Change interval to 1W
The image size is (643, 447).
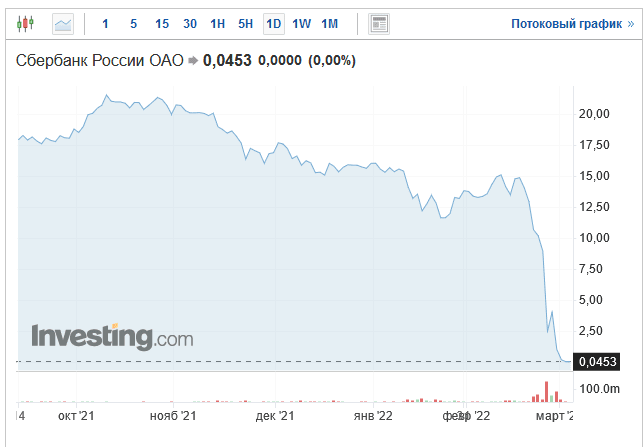tap(301, 24)
